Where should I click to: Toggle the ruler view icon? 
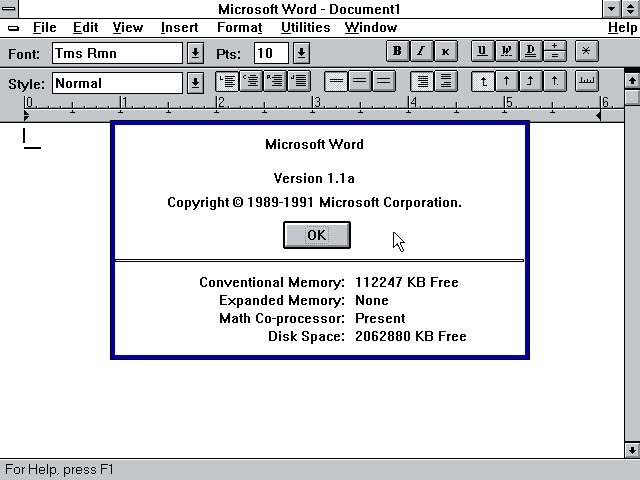click(x=587, y=82)
